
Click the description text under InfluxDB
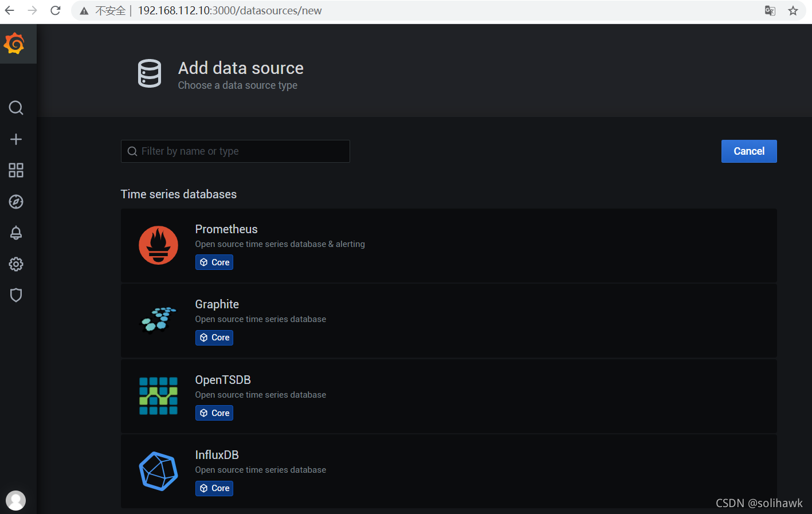point(261,470)
